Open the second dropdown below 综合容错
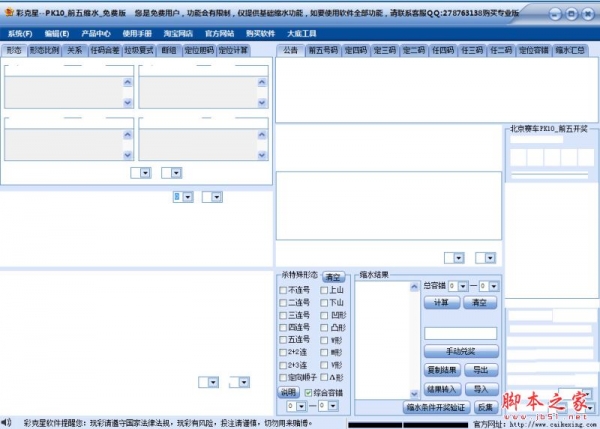This screenshot has width=600, height=429. pyautogui.click(x=333, y=406)
